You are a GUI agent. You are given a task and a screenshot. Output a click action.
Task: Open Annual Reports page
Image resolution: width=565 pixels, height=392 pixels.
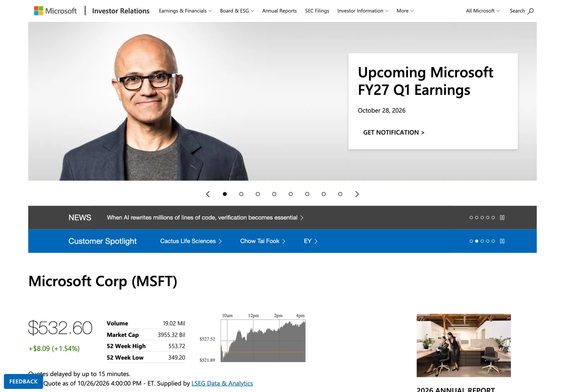click(279, 11)
